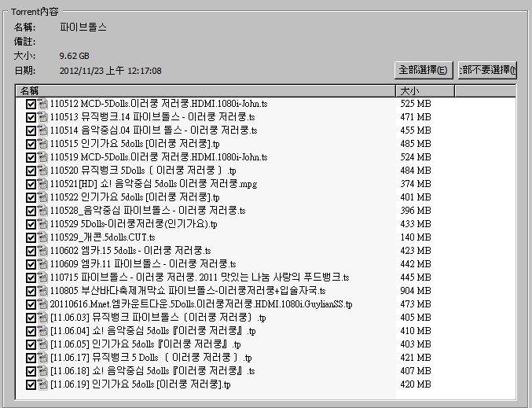Screen dimensions: 532x408
Task: Select the 110805 file name text
Action: coord(188,291)
